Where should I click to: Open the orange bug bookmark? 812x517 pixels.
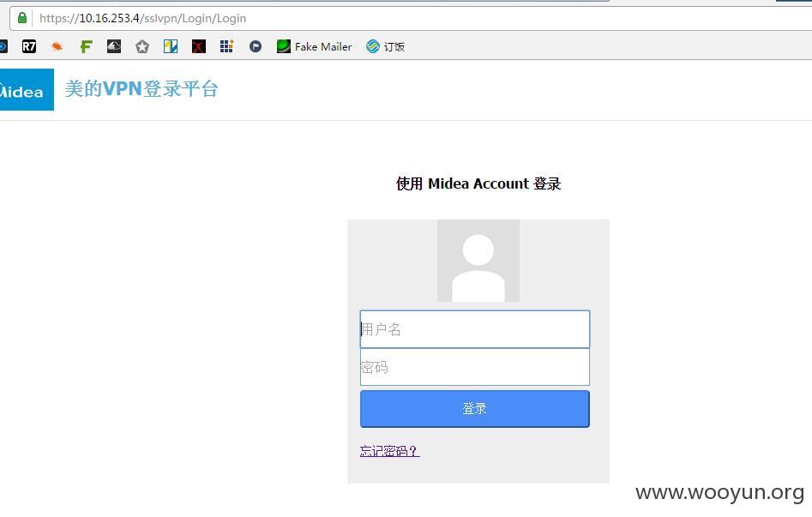(57, 46)
